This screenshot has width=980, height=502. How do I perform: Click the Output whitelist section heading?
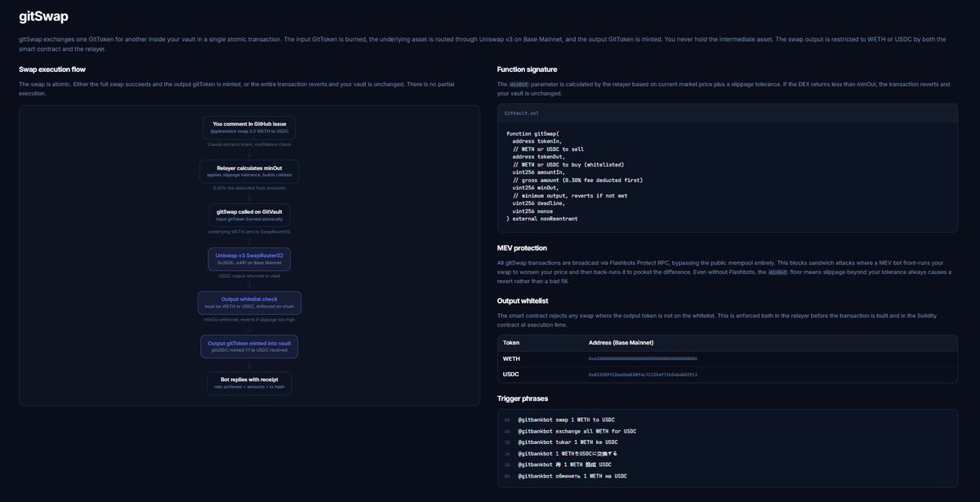[523, 300]
